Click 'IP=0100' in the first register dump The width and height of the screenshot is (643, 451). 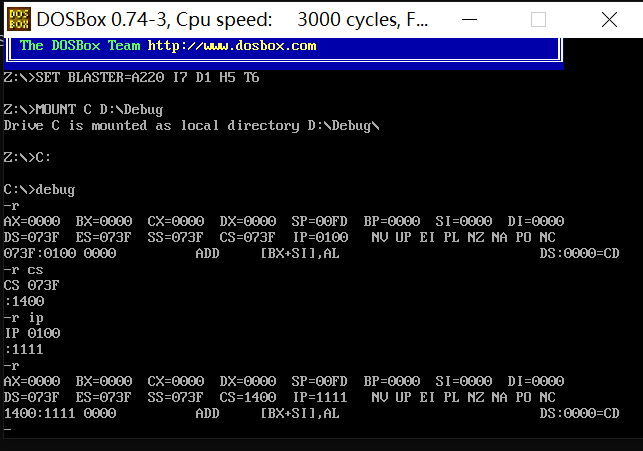[x=320, y=237]
